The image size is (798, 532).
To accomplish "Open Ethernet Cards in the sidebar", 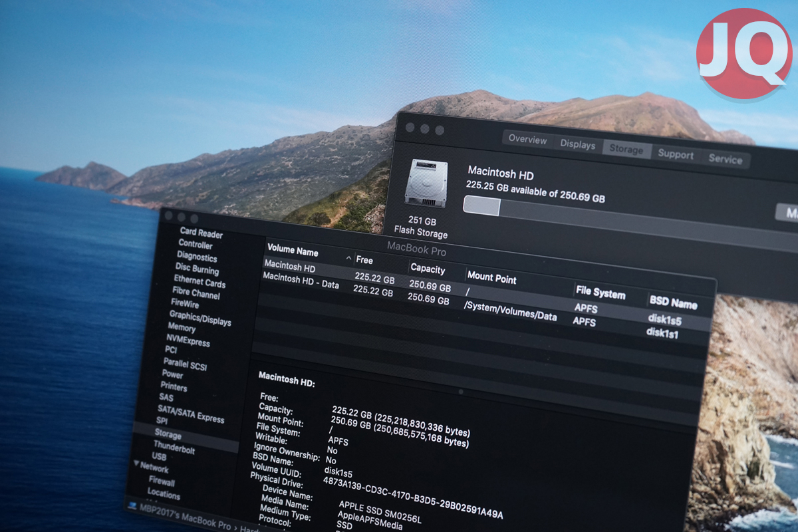I will 199,281.
